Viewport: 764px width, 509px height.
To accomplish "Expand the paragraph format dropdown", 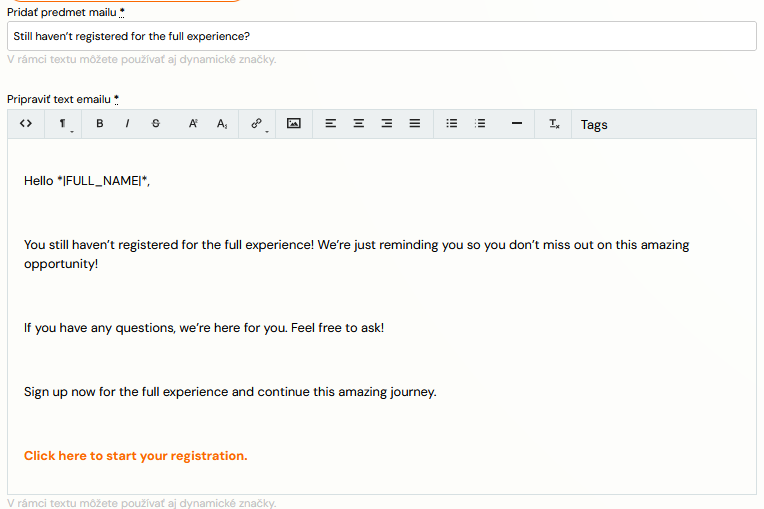I will coord(64,124).
